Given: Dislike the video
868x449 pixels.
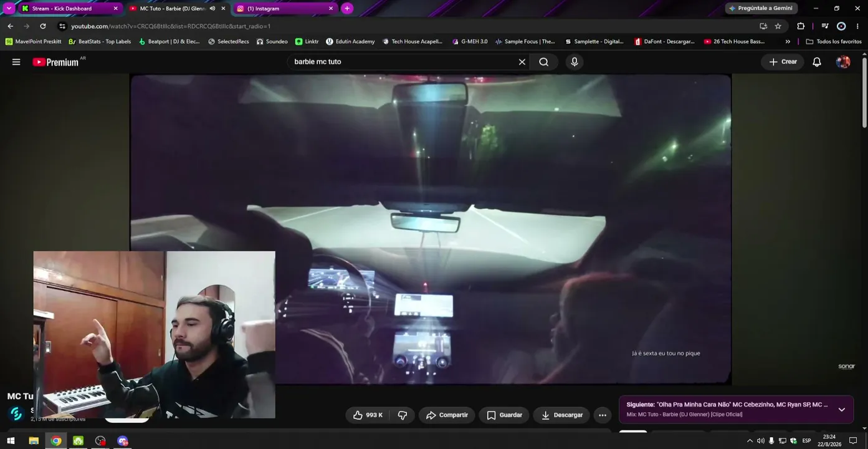Looking at the screenshot, I should (403, 415).
